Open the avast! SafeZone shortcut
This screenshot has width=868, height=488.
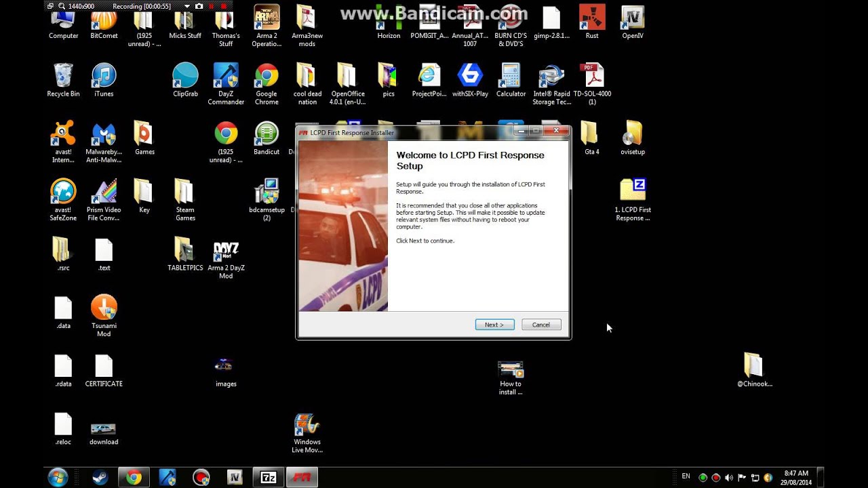63,200
